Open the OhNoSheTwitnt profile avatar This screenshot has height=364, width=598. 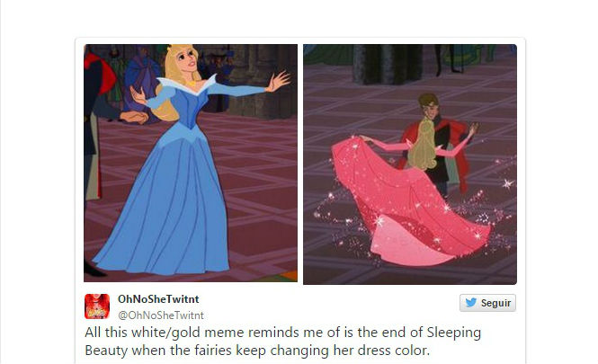point(97,306)
